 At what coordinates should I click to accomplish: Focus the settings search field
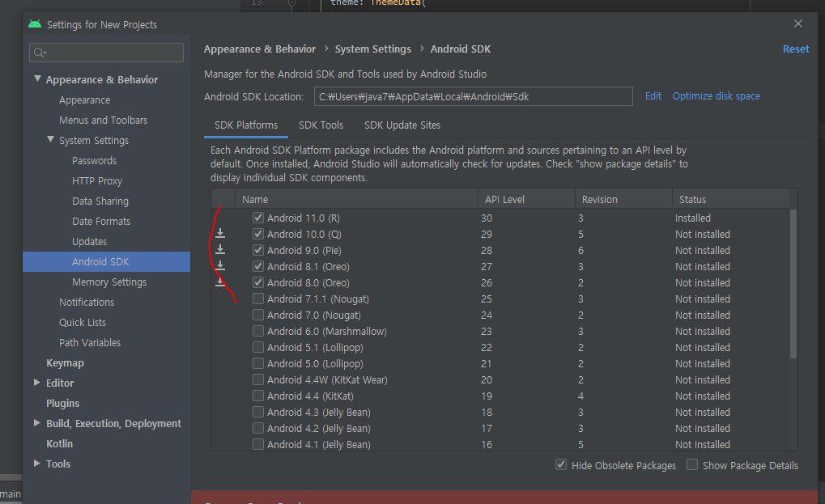point(106,53)
